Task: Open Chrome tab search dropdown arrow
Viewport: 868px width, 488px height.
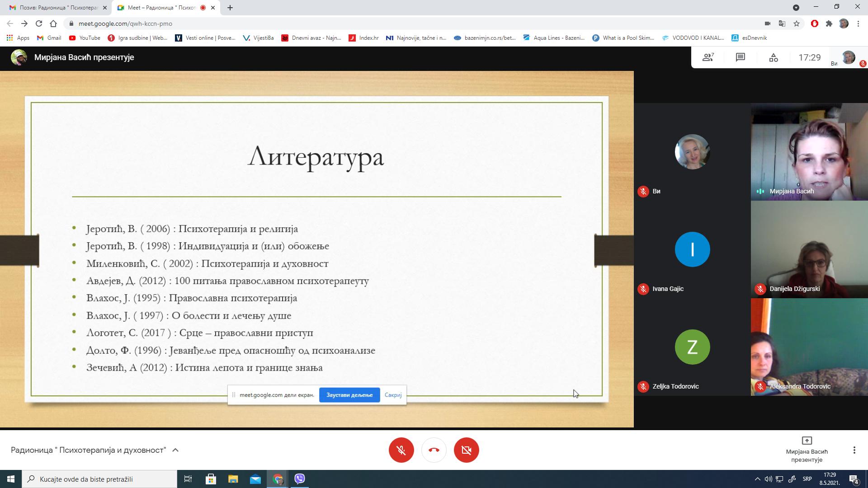Action: pos(796,7)
